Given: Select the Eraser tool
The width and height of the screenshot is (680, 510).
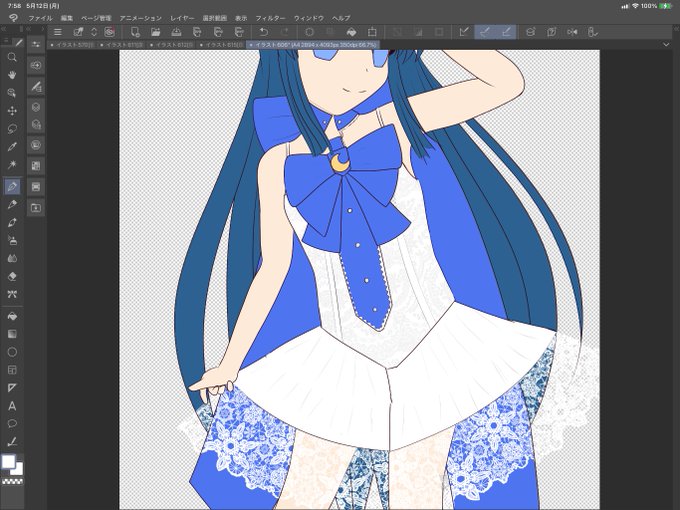Looking at the screenshot, I should click(12, 276).
